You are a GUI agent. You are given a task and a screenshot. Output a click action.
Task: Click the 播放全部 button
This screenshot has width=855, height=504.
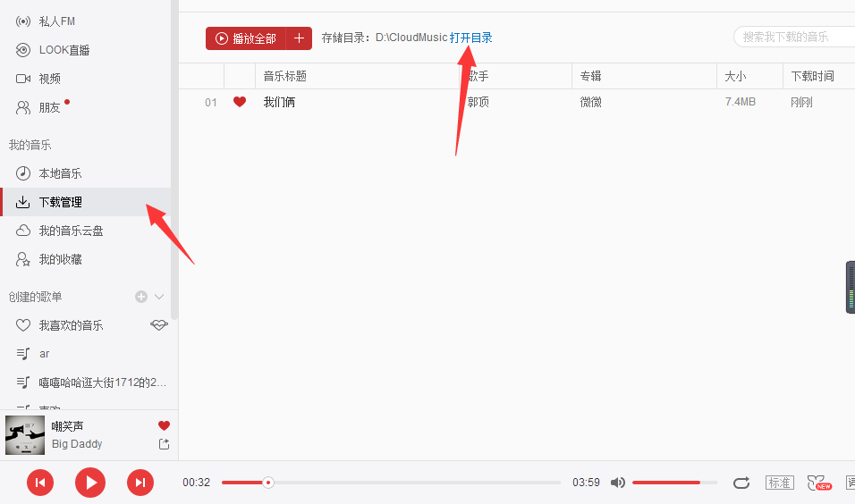point(246,38)
